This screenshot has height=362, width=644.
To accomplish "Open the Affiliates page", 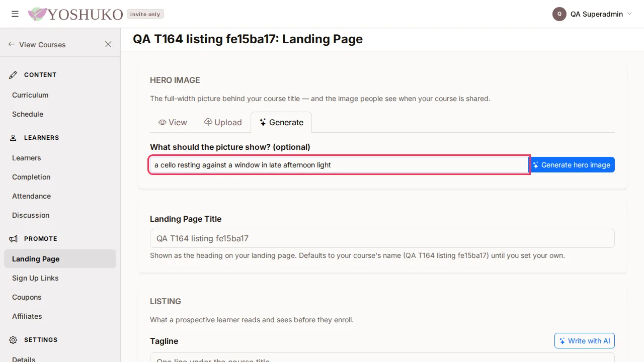I will click(27, 316).
